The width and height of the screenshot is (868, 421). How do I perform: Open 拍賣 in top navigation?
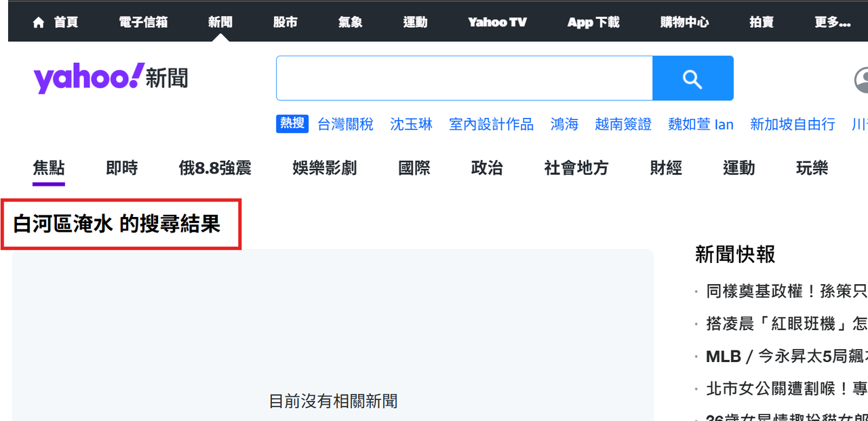pos(762,22)
